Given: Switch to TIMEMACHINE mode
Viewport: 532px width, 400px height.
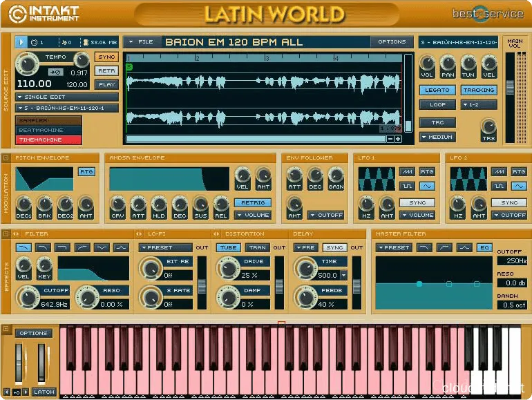Looking at the screenshot, I should coord(48,140).
